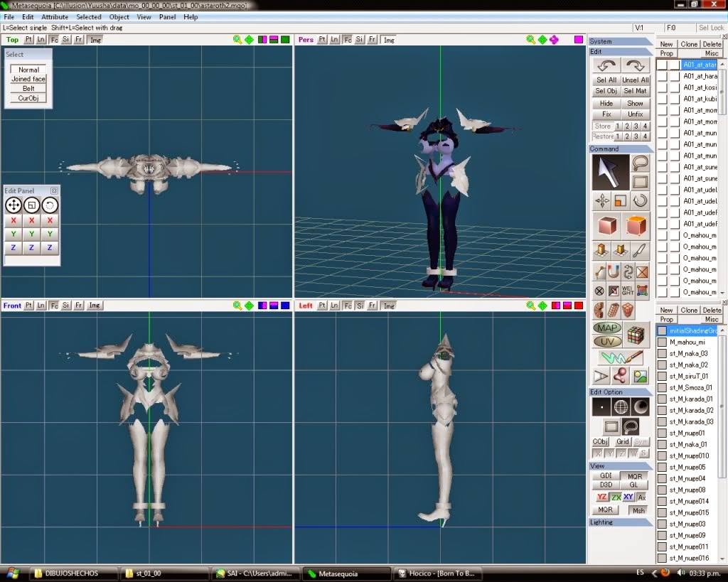
Task: Toggle Ln display in Pers view
Action: tap(334, 40)
